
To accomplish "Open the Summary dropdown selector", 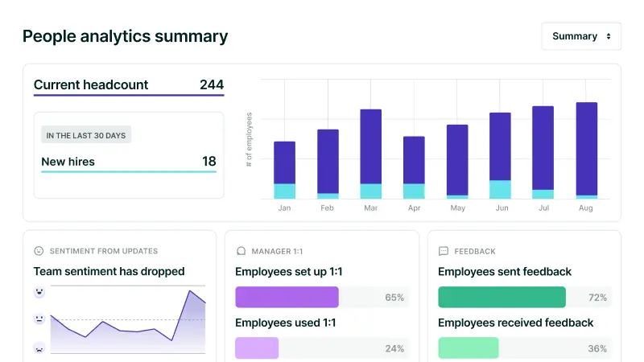I will (x=580, y=36).
